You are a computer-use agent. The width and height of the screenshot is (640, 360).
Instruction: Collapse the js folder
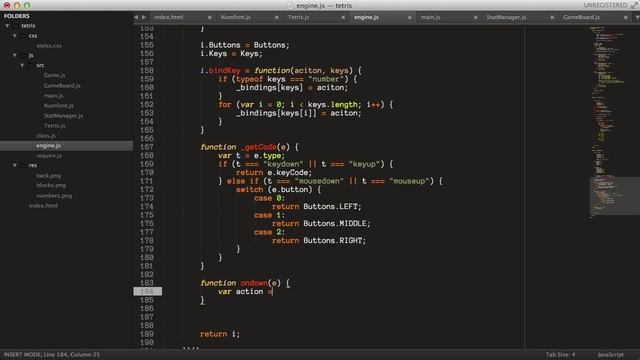(15, 55)
